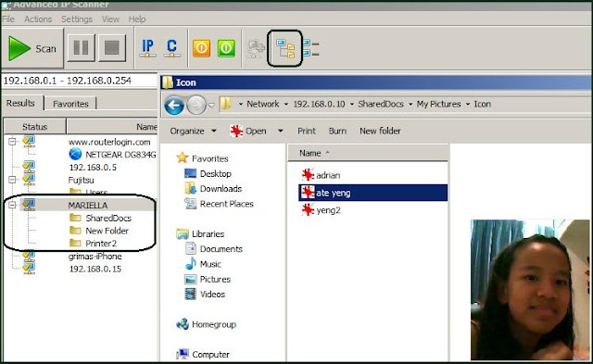Select the grimas-iPhone entry
The width and height of the screenshot is (593, 364).
(95, 257)
